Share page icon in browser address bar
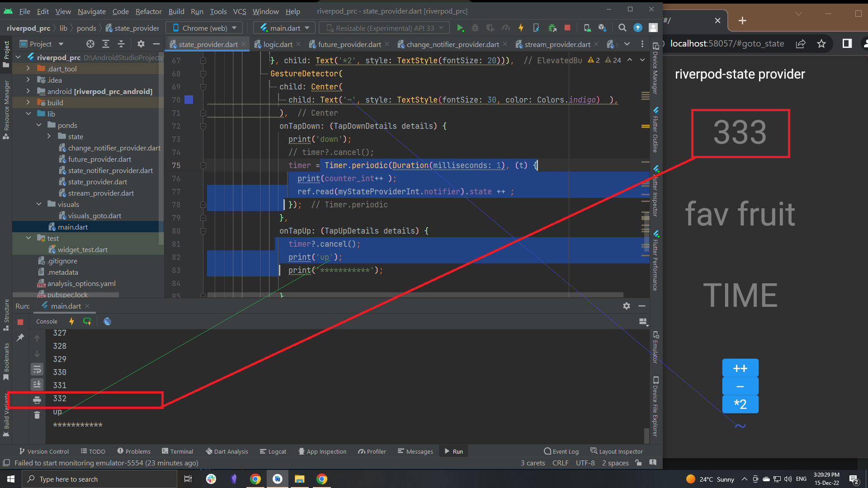This screenshot has width=868, height=488. coord(801,43)
